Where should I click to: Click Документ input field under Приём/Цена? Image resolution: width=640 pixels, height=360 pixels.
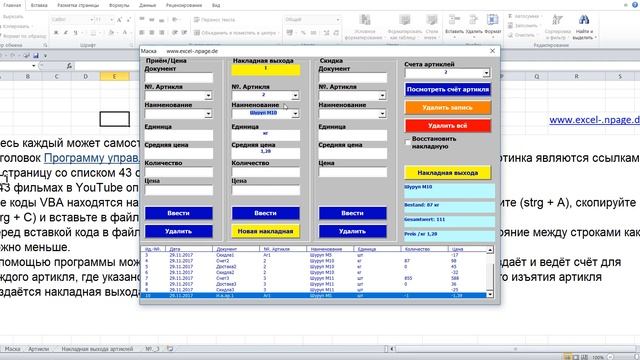point(178,78)
